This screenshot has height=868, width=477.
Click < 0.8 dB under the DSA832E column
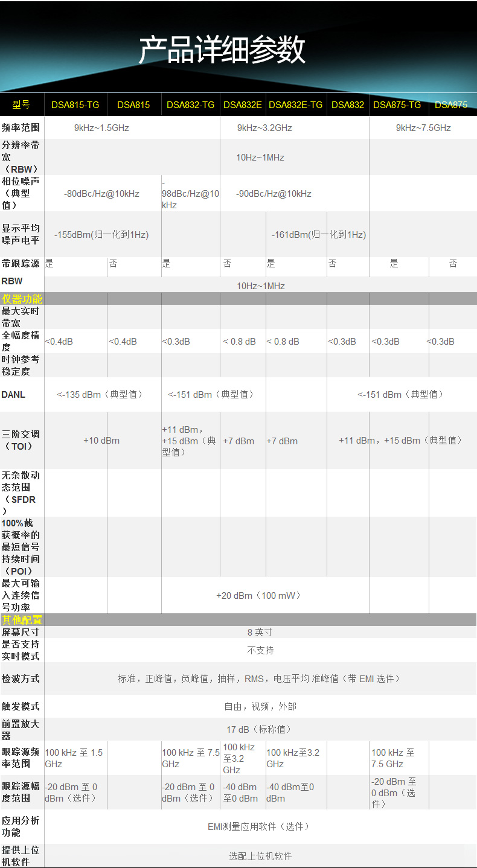[239, 342]
